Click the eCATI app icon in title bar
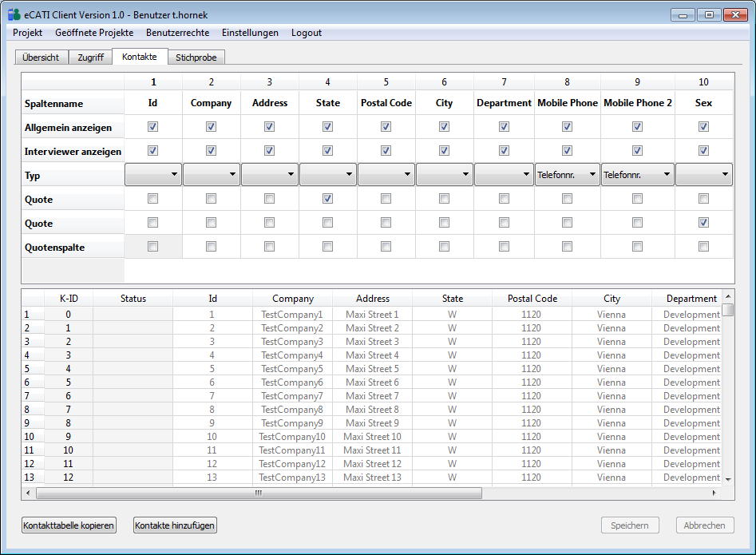 (14, 14)
